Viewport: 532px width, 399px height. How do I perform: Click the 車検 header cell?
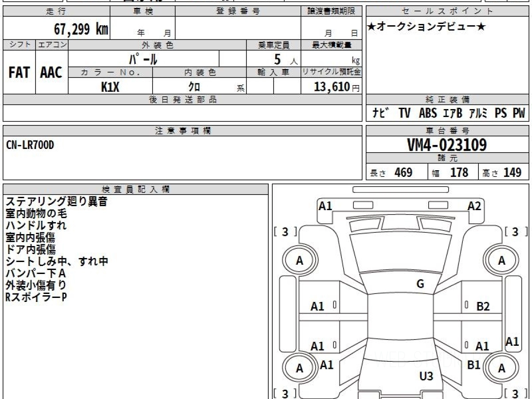[143, 12]
